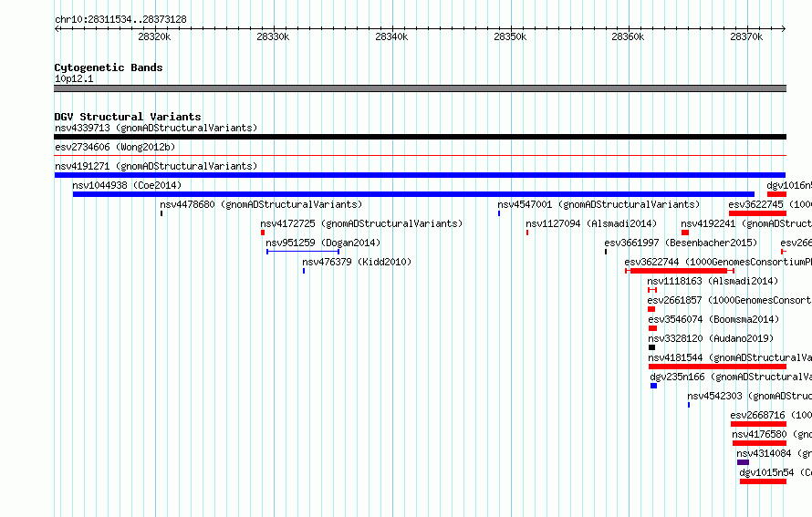Viewport: 812px width, 517px height.
Task: Click the nsv476379 (Kidd2010) label
Action: coord(357,262)
